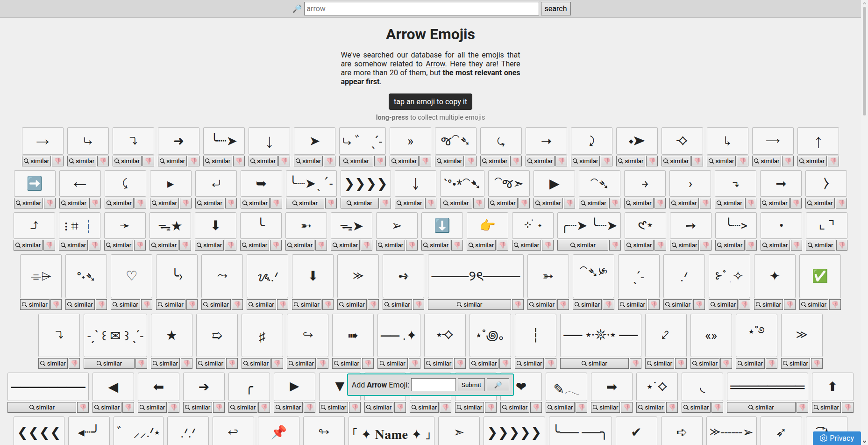The image size is (868, 445).
Task: Copy the left-pointing triangle emoji
Action: pos(113,387)
